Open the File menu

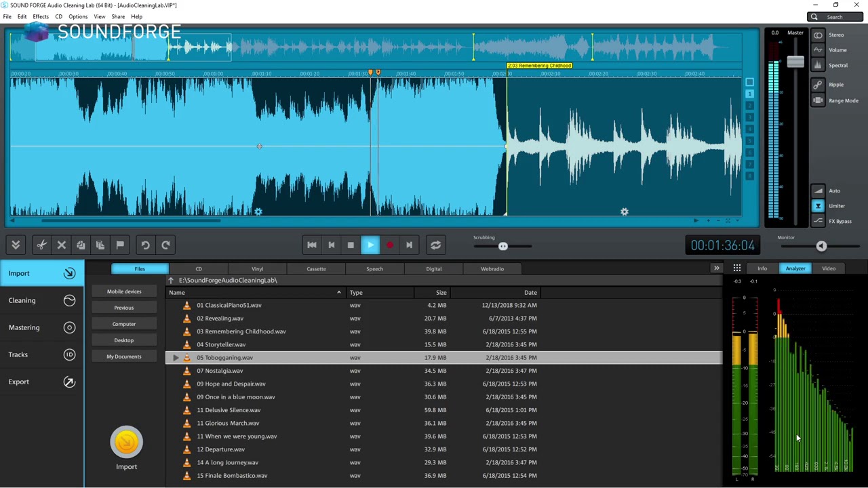pyautogui.click(x=7, y=16)
